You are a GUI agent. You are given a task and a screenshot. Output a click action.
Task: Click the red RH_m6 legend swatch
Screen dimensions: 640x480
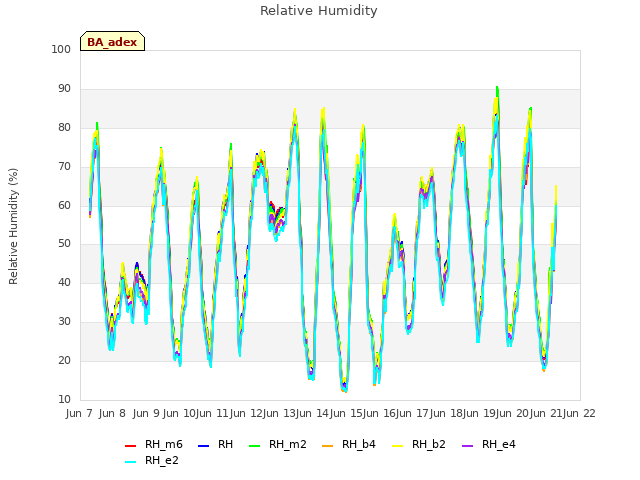point(130,445)
